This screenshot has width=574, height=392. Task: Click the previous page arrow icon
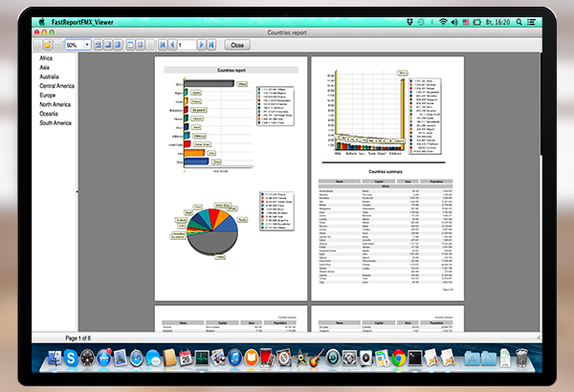[x=170, y=44]
